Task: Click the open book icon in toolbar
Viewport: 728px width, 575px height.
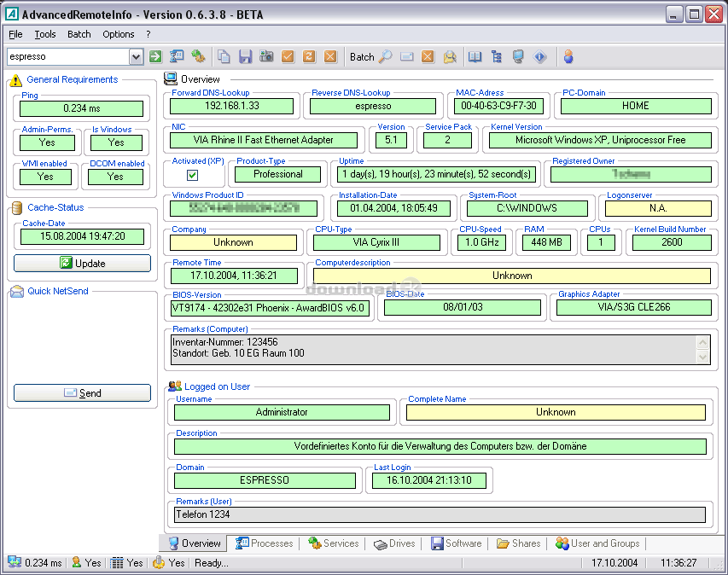Action: (475, 56)
